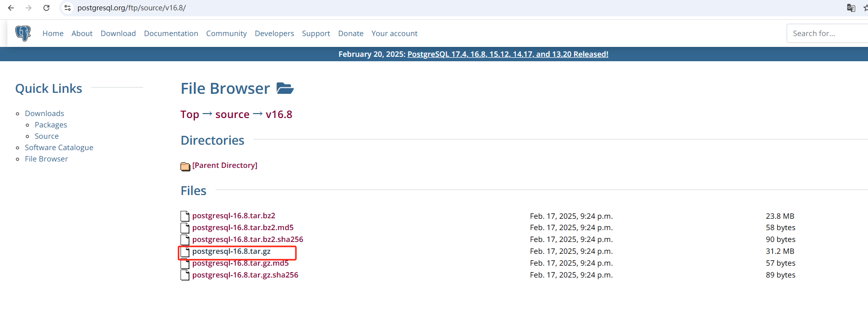Open the Download menu item
Viewport: 868px width, 318px height.
coord(118,34)
